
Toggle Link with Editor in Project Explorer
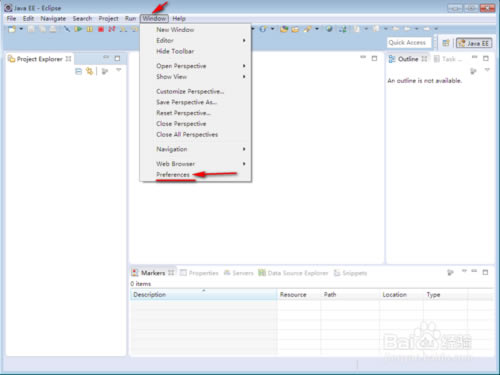[89, 71]
